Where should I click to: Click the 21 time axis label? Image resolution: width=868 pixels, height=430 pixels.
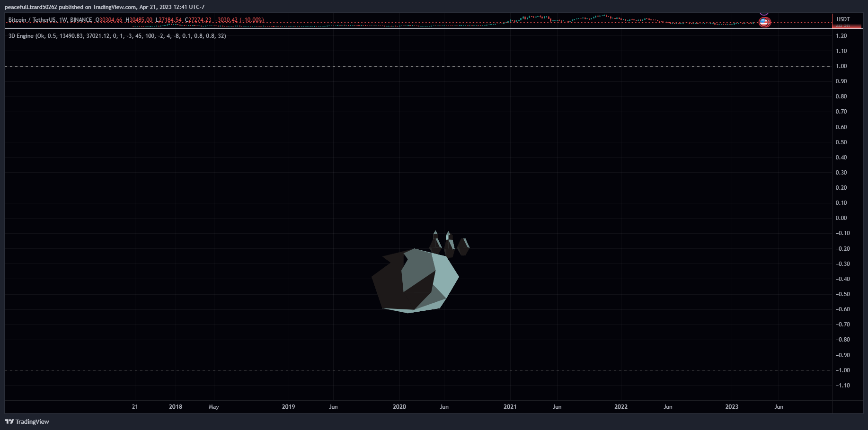[135, 407]
